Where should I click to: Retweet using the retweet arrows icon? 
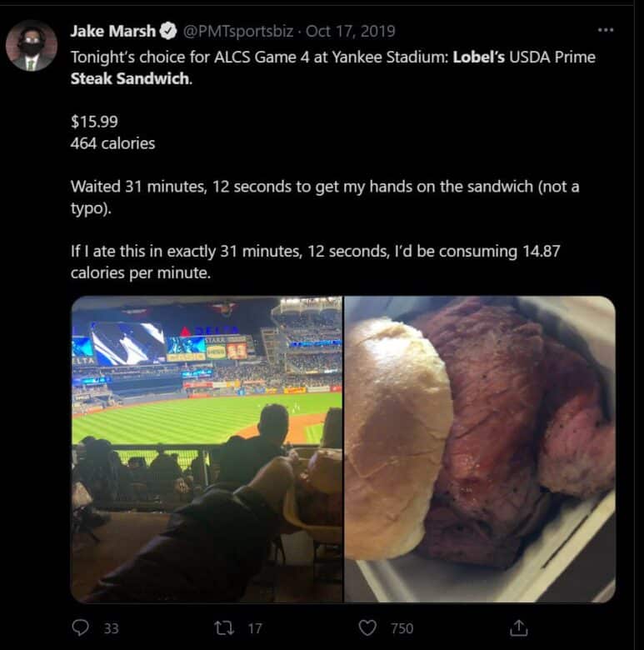pyautogui.click(x=224, y=628)
